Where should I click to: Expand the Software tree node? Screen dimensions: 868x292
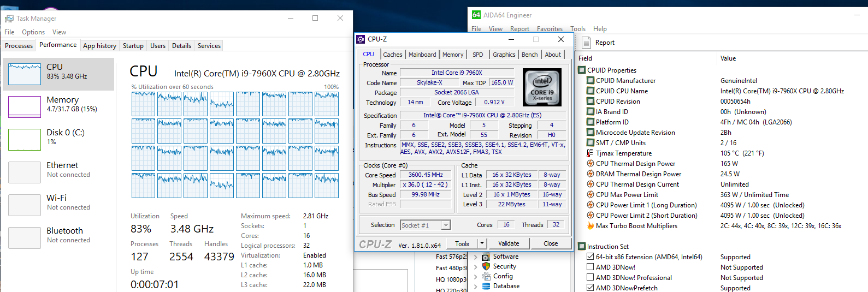(476, 257)
